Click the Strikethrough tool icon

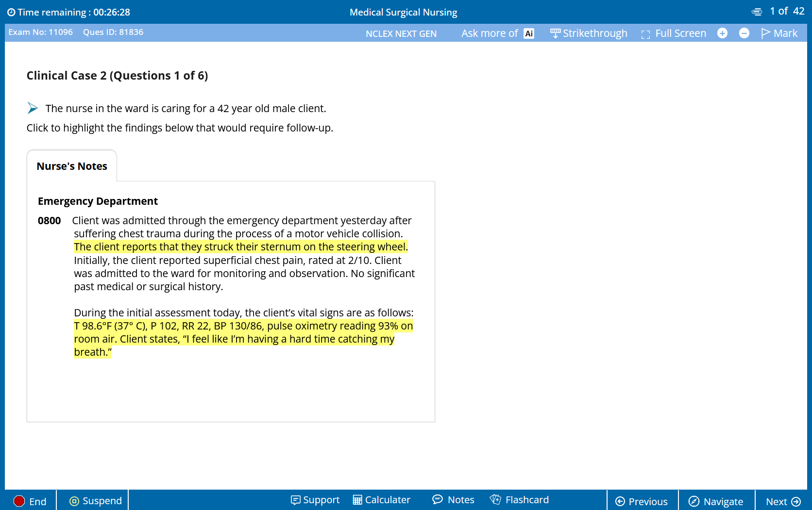coord(555,33)
